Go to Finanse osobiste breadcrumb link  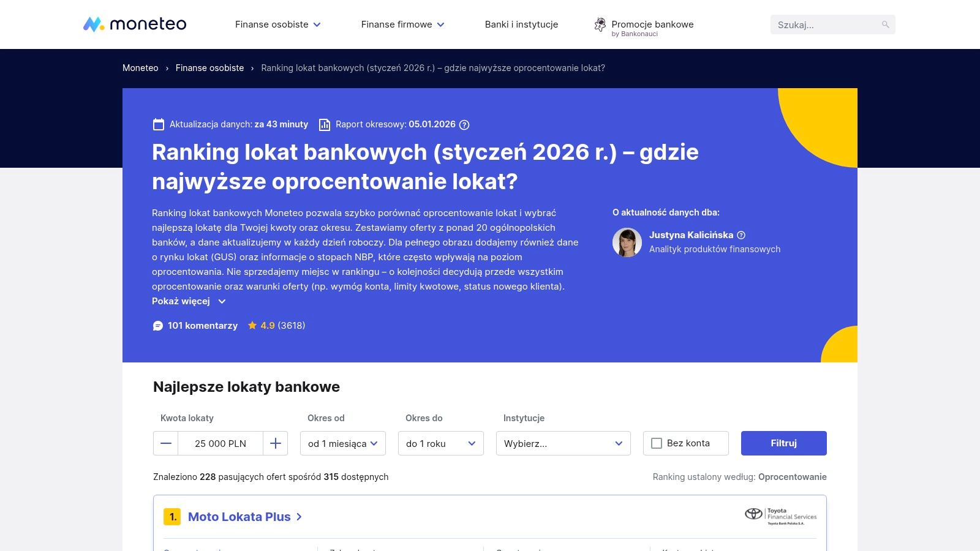click(209, 68)
